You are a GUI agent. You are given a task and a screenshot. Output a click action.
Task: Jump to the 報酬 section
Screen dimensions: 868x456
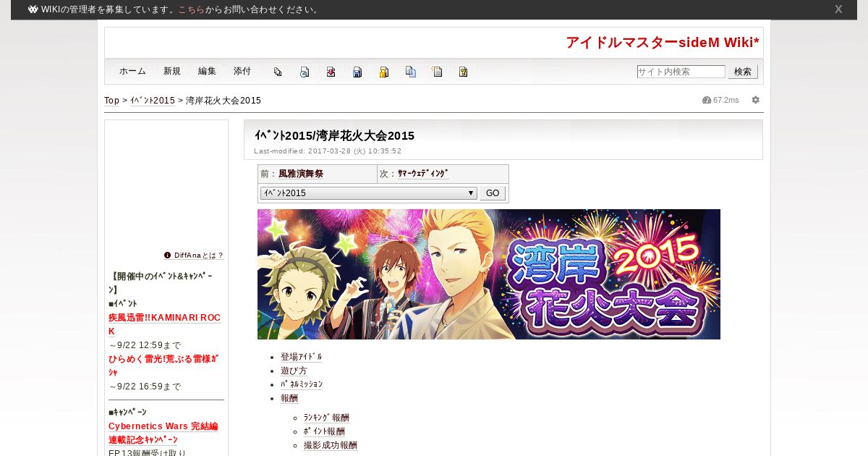point(289,398)
